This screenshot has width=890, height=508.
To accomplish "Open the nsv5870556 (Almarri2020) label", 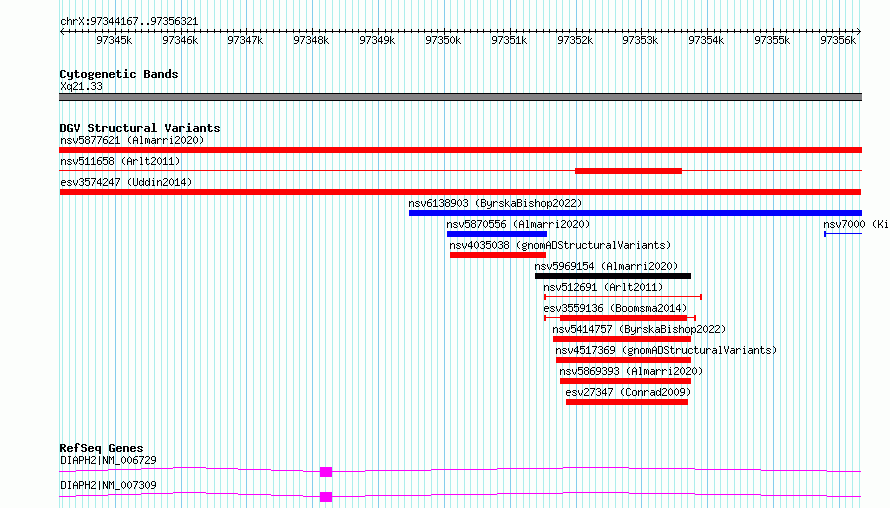I will pos(518,224).
